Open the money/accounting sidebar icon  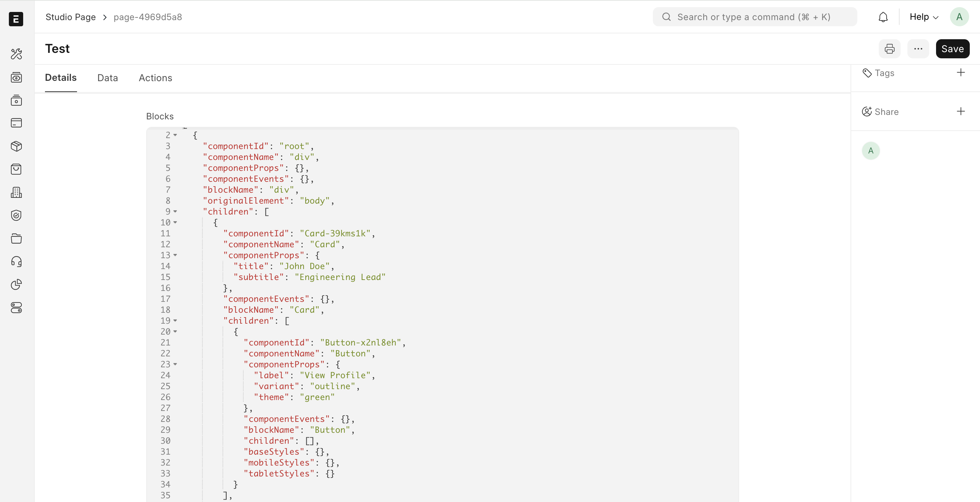click(16, 77)
